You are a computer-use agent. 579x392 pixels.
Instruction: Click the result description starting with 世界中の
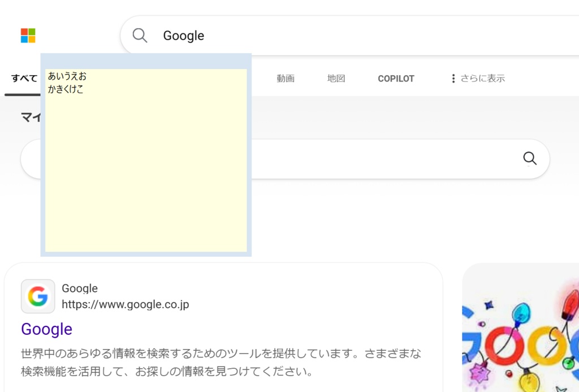(x=221, y=363)
